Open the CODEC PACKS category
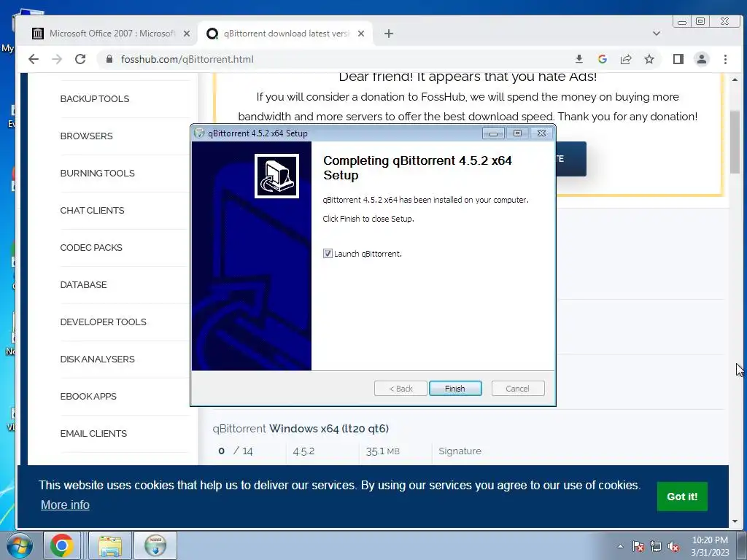The image size is (747, 560). point(91,248)
